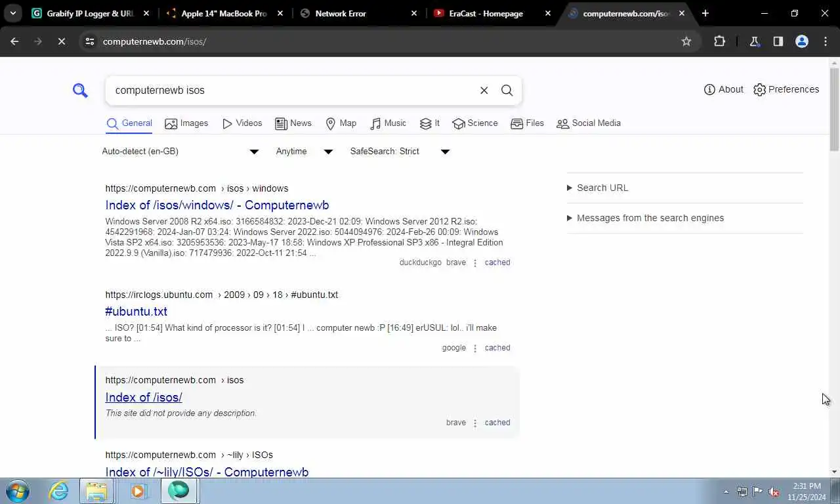This screenshot has height=504, width=840.
Task: Switch to the IT category tab
Action: click(x=430, y=123)
